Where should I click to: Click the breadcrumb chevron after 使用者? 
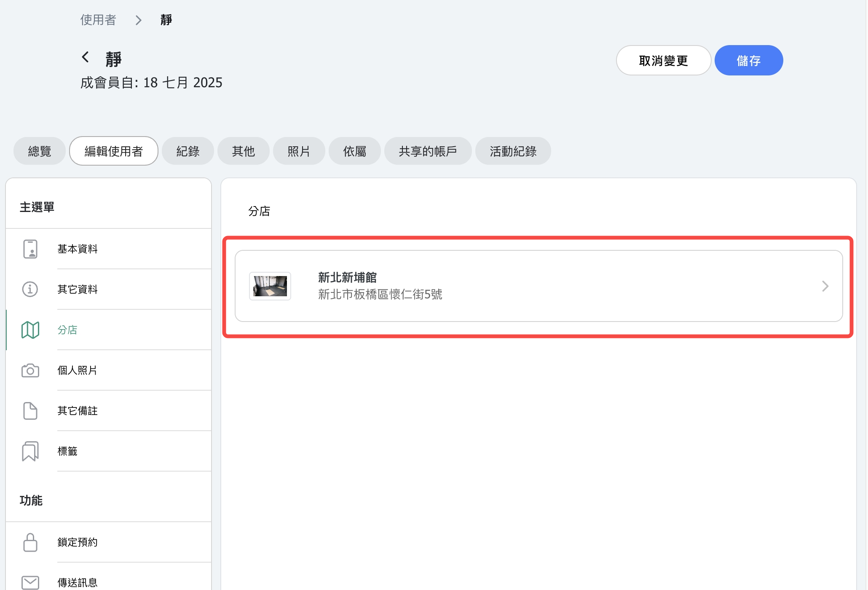coord(139,20)
